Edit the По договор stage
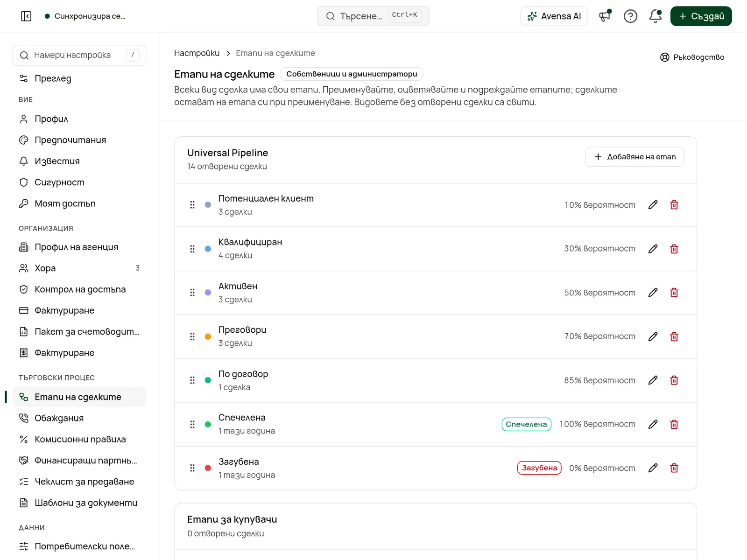Viewport: 747px width, 560px height. [653, 380]
